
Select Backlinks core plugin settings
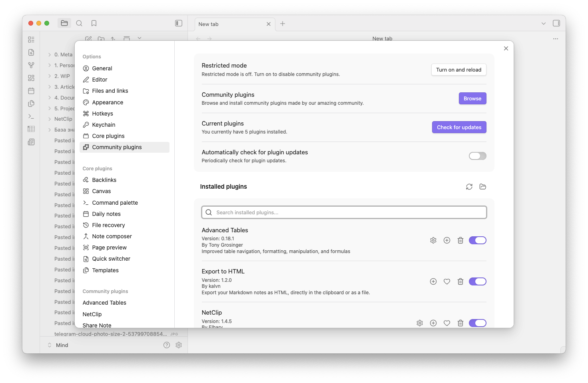click(x=124, y=180)
